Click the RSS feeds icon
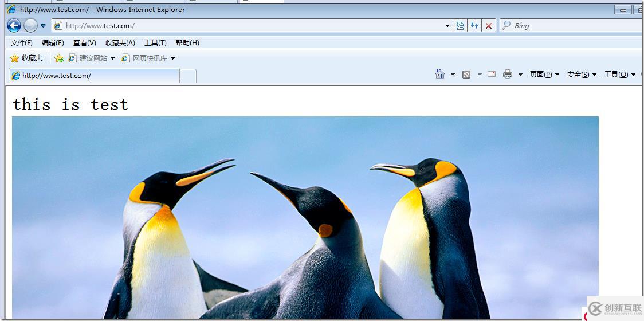644x321 pixels. 466,75
